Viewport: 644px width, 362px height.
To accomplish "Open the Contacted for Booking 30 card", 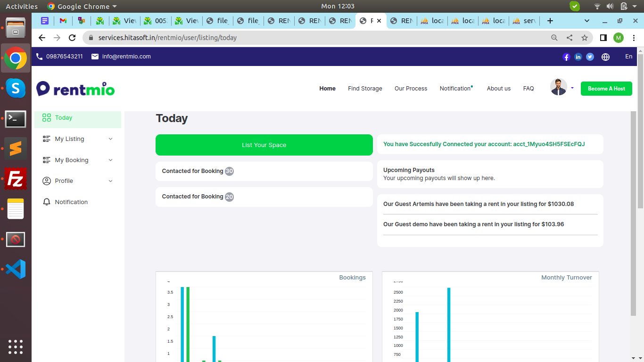I will tap(264, 172).
